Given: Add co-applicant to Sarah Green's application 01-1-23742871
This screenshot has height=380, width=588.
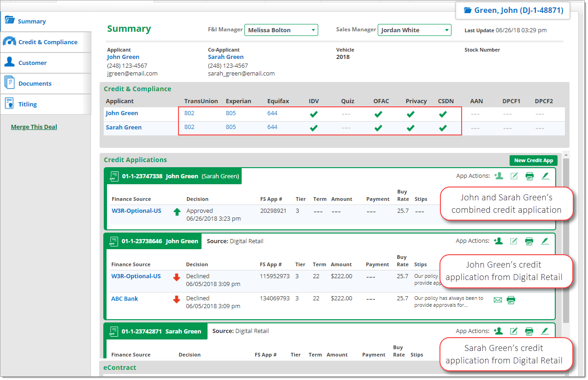Looking at the screenshot, I should [498, 331].
